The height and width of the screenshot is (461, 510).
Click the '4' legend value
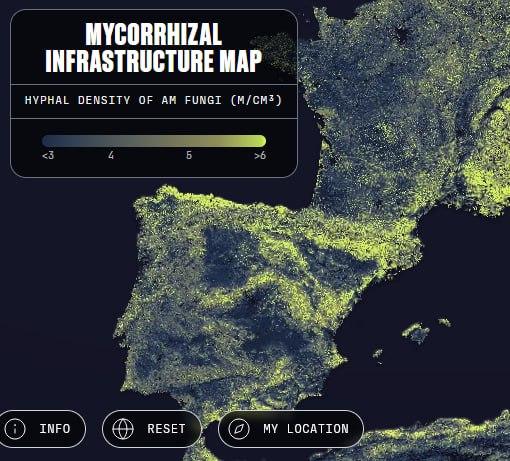coord(111,155)
